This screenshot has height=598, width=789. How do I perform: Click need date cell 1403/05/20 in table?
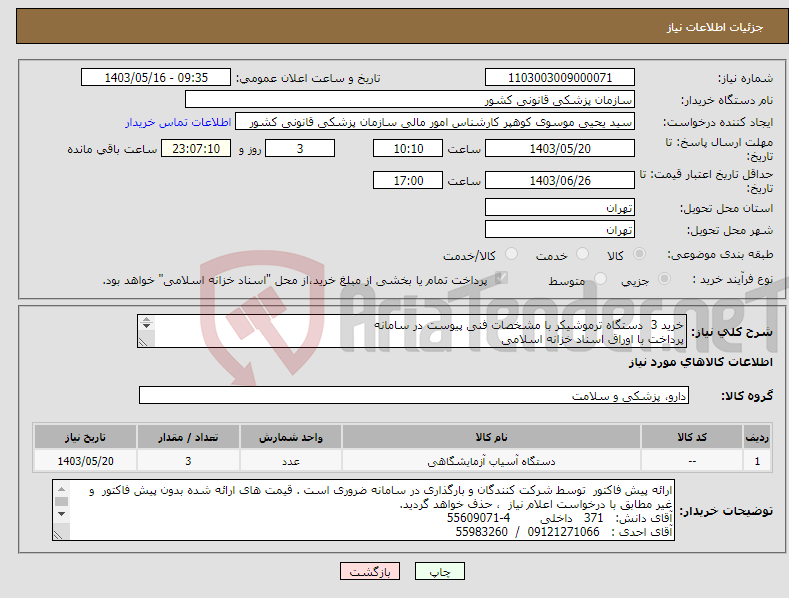85,461
